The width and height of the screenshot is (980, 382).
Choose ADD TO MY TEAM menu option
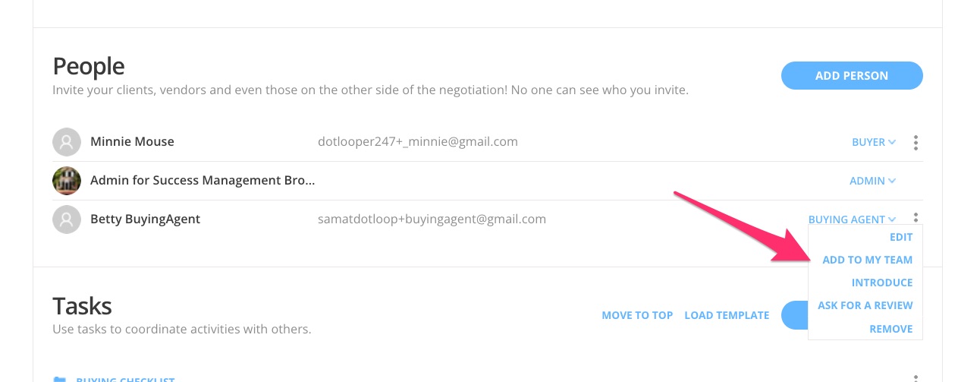coord(868,260)
